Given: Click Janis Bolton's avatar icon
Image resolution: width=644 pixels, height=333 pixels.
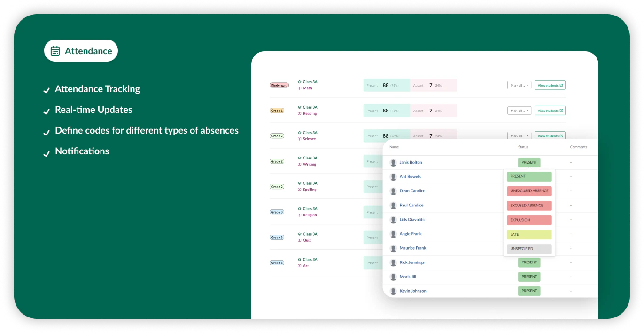Looking at the screenshot, I should (393, 162).
